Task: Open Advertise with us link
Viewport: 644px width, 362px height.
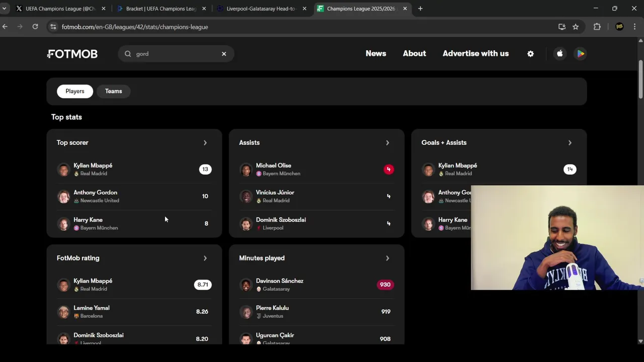Action: (475, 53)
